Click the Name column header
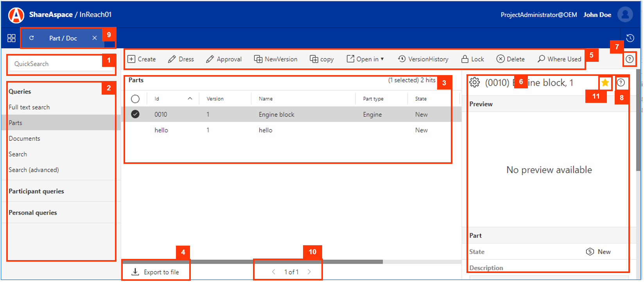Viewport: 644px width, 282px height. point(265,99)
